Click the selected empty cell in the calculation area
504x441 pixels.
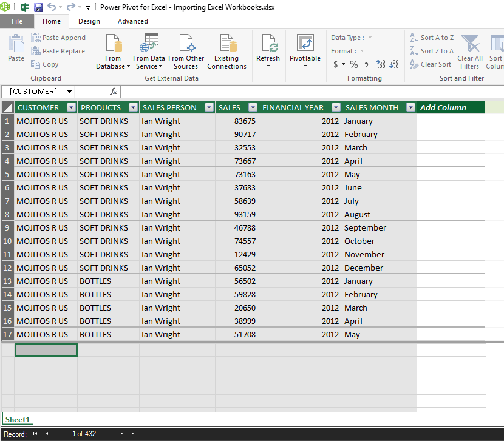point(46,350)
